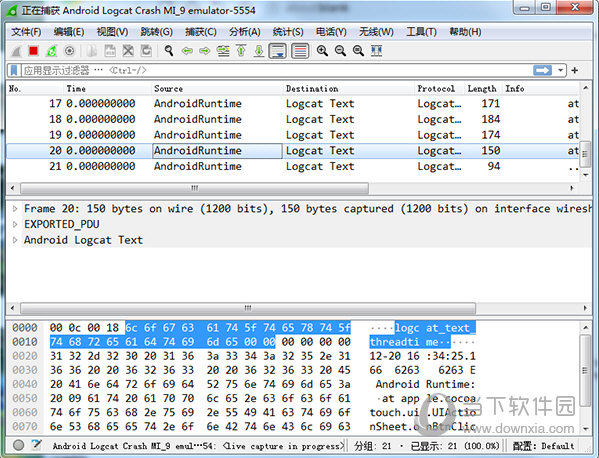Sort by the Length column header

tap(482, 89)
